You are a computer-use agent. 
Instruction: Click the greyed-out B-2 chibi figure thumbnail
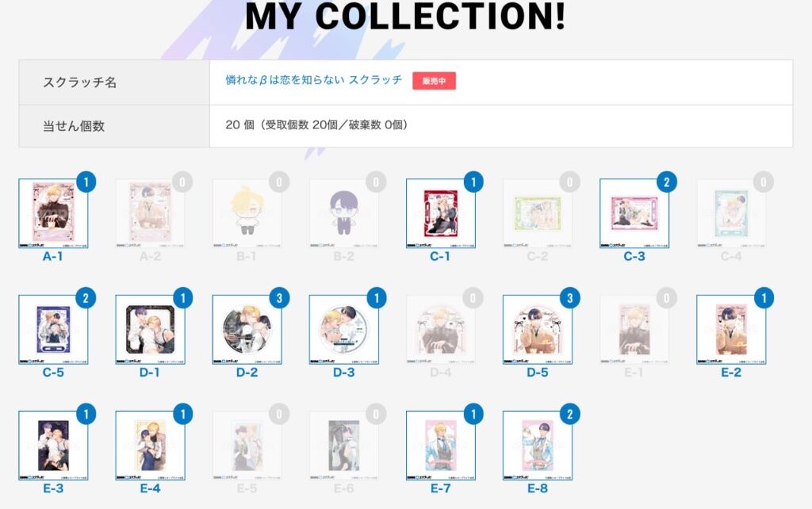coord(344,213)
